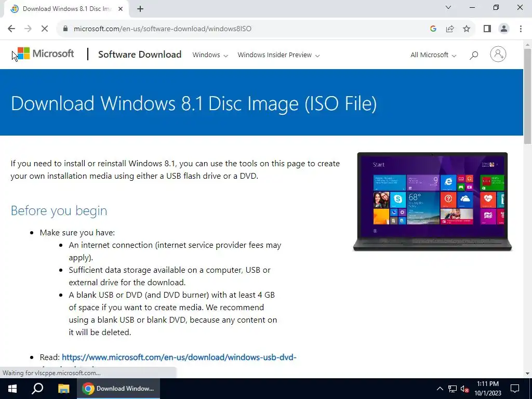Image resolution: width=532 pixels, height=399 pixels.
Task: Open the notification center icon
Action: point(515,389)
